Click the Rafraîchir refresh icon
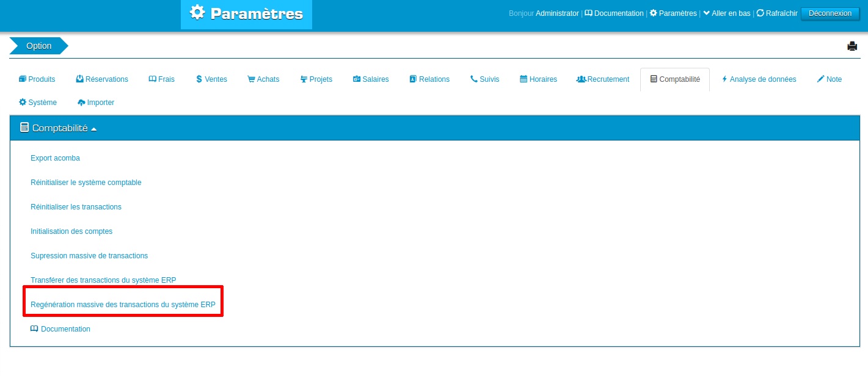Screen dimensions: 868x392 pos(760,13)
